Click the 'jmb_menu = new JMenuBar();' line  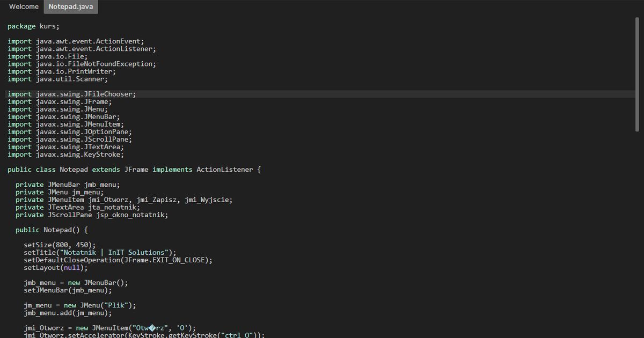coord(76,282)
